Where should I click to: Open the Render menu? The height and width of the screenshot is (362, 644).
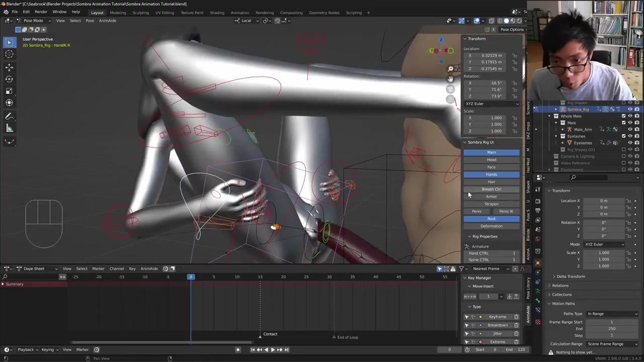[x=41, y=12]
